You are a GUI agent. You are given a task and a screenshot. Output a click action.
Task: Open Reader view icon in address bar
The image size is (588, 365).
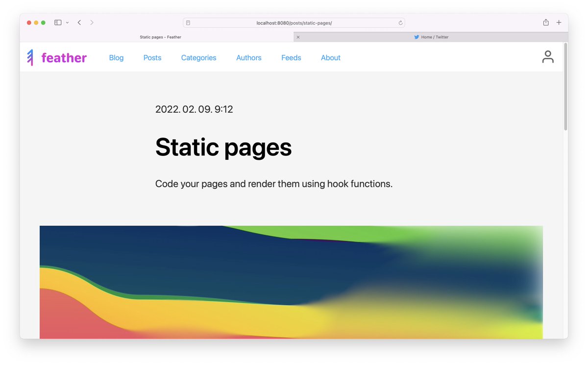coord(188,23)
